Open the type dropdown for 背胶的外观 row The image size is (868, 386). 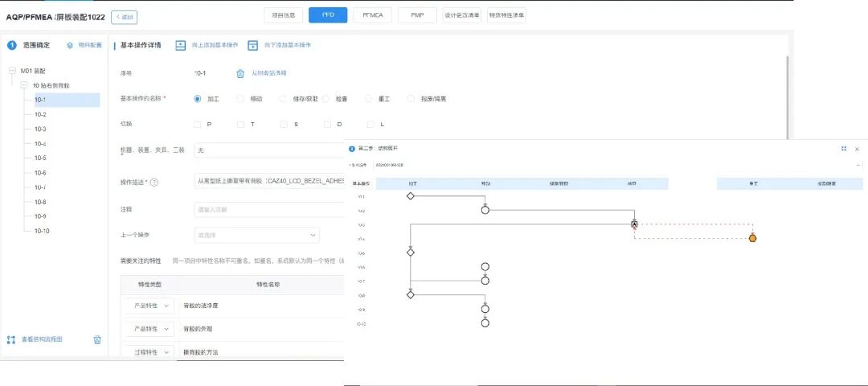tap(149, 329)
